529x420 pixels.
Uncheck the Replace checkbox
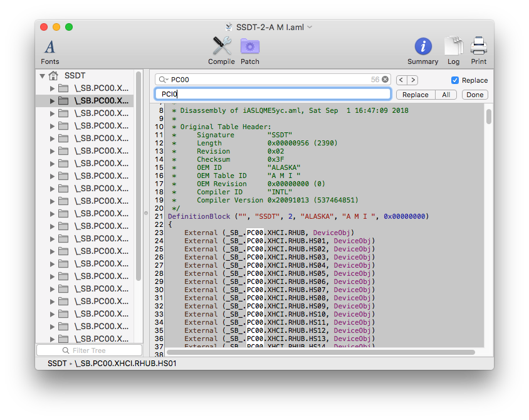pos(456,80)
